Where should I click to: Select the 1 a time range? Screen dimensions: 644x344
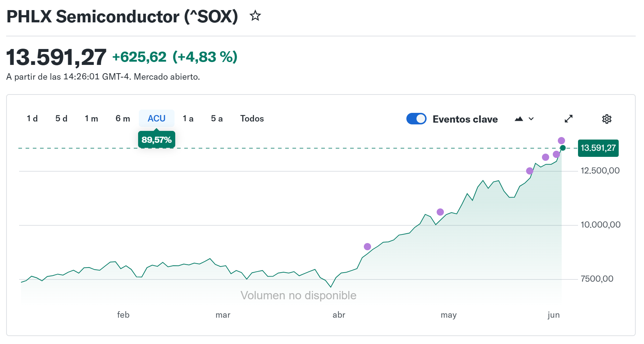188,119
